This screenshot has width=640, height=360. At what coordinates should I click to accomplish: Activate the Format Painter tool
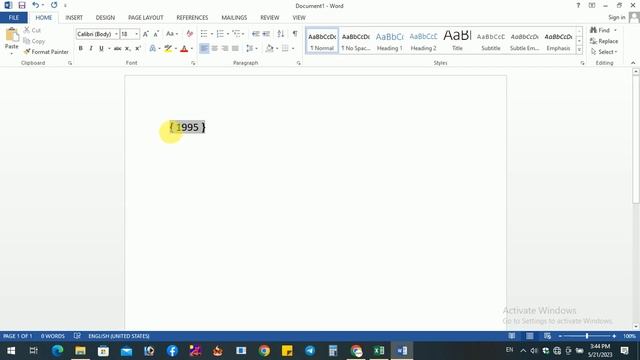(x=46, y=52)
